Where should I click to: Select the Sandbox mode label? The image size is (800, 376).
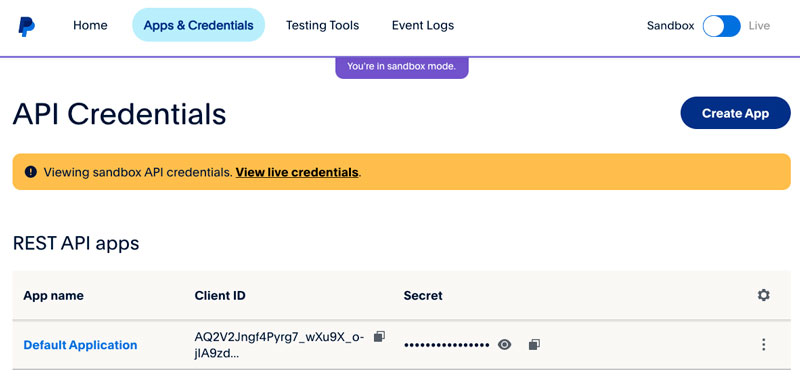point(670,26)
